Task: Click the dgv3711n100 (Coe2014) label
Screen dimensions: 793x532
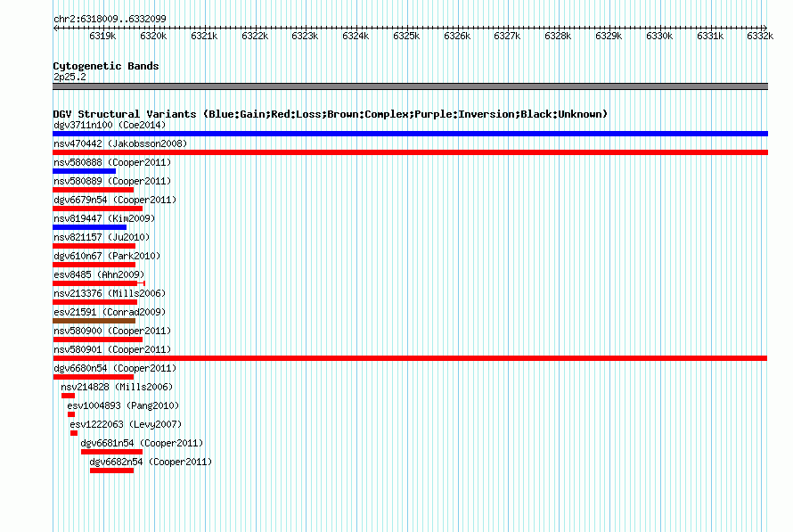Action: [x=110, y=125]
